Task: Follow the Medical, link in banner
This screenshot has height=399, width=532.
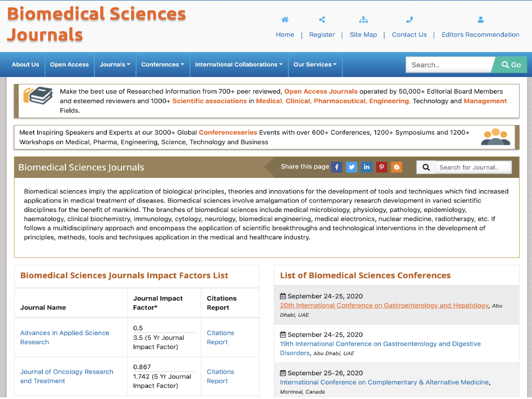Action: 269,101
